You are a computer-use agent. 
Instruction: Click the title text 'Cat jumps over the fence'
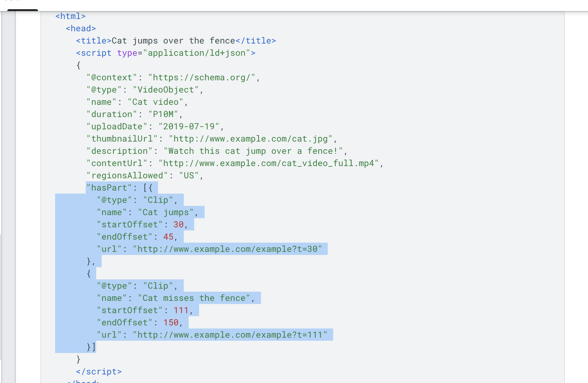point(173,41)
